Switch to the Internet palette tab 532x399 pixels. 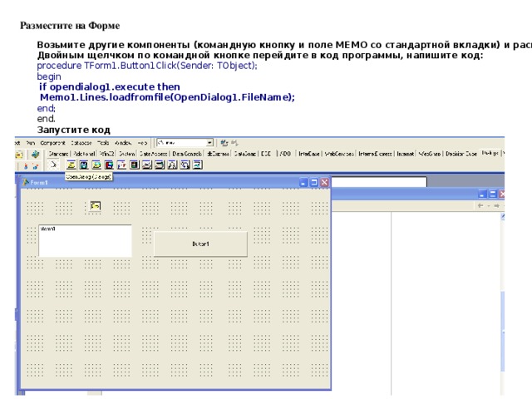406,154
